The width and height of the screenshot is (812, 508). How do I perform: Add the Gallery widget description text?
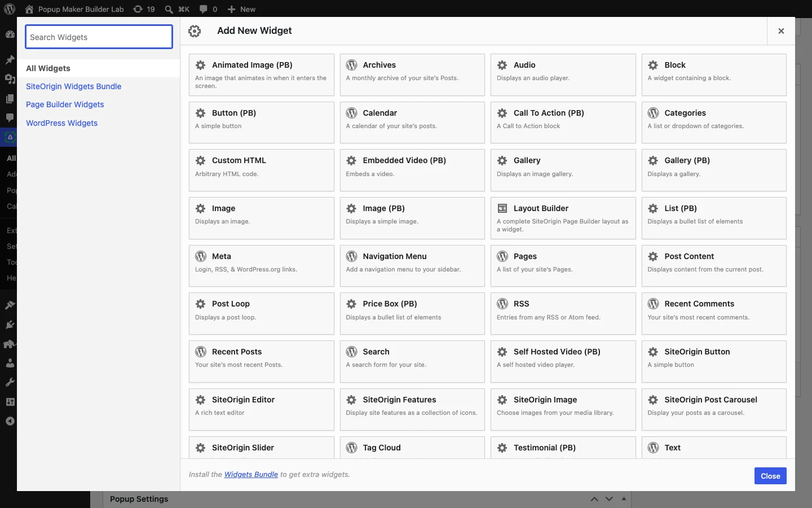pyautogui.click(x=535, y=174)
